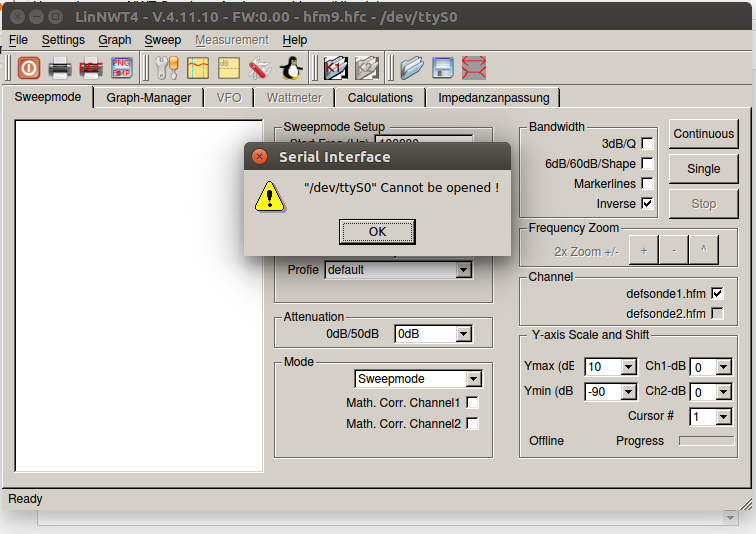This screenshot has width=756, height=534.
Task: Click the zoom plus button
Action: [x=644, y=250]
